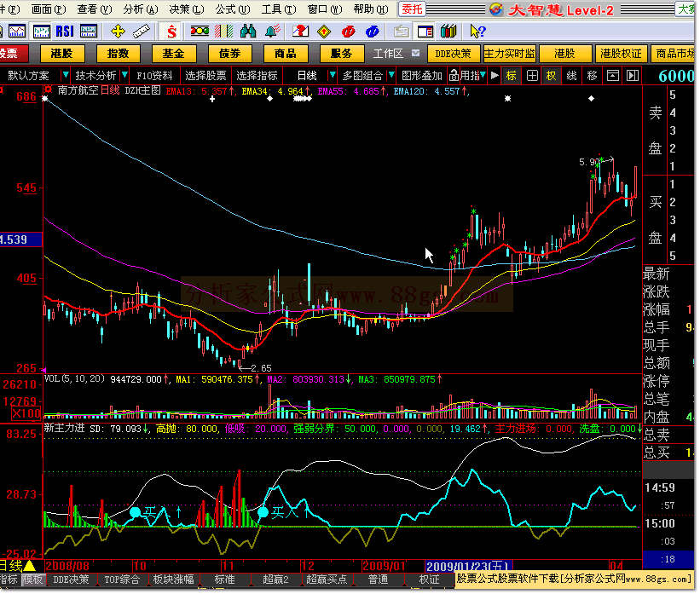Select the yellow four-arrow move tool

118,32
